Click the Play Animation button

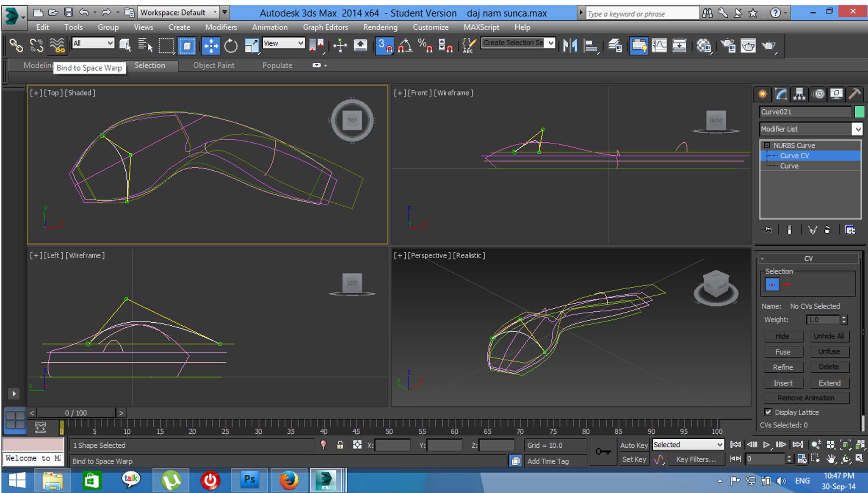(766, 445)
